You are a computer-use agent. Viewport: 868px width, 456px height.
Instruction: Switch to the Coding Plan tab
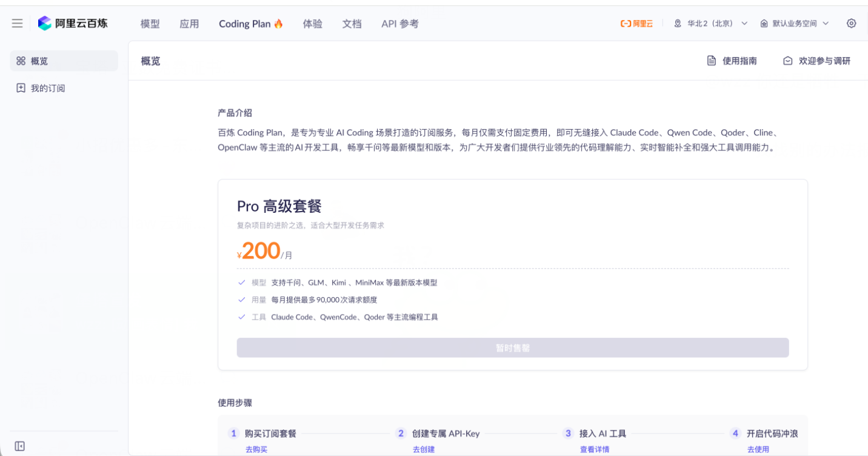[x=250, y=24]
